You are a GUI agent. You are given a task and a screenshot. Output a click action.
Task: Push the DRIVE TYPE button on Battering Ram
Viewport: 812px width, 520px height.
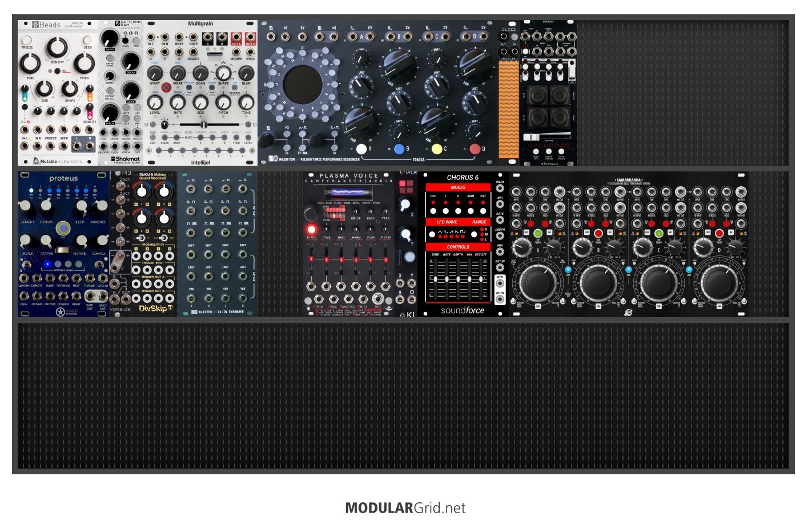[x=110, y=58]
